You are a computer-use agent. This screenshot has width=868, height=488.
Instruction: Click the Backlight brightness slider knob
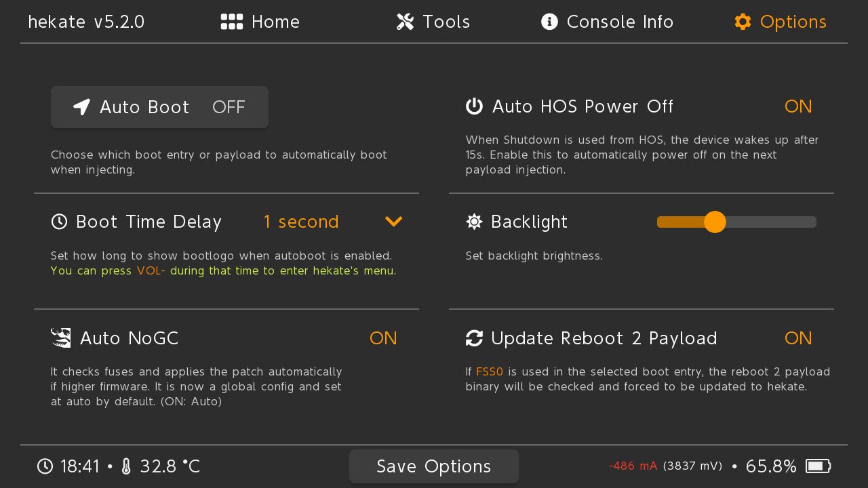(x=715, y=222)
